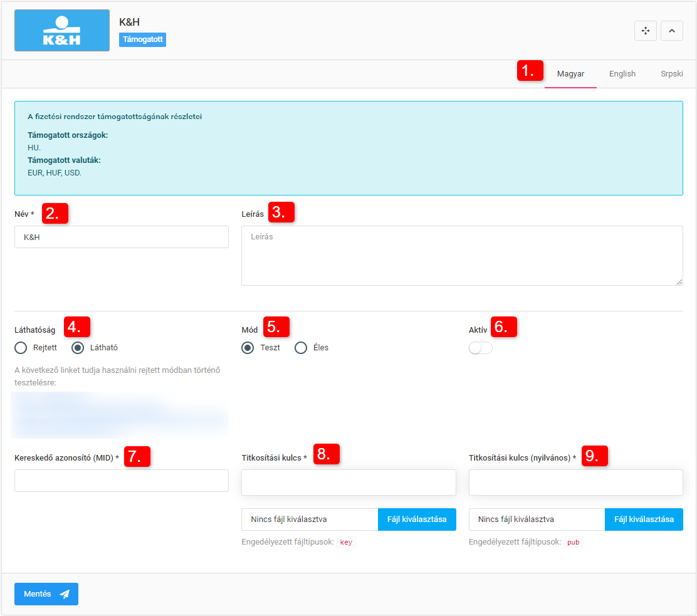This screenshot has height=616, width=697.
Task: Collapse the K&H panel with chevron
Action: tap(672, 31)
